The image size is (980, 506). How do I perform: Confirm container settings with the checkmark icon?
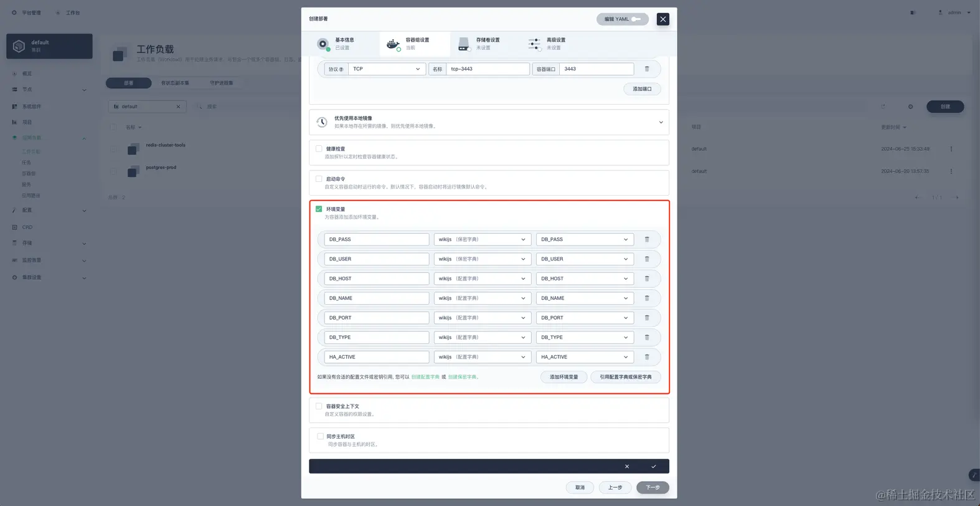pos(653,466)
